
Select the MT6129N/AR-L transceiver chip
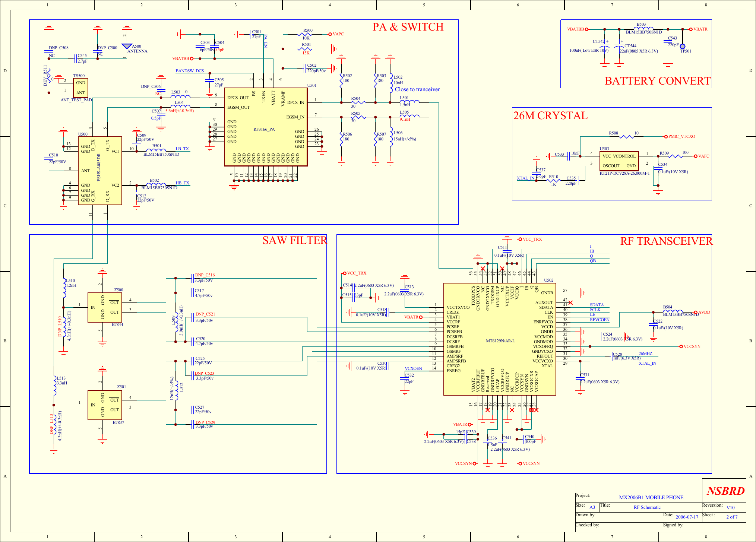pyautogui.click(x=501, y=341)
